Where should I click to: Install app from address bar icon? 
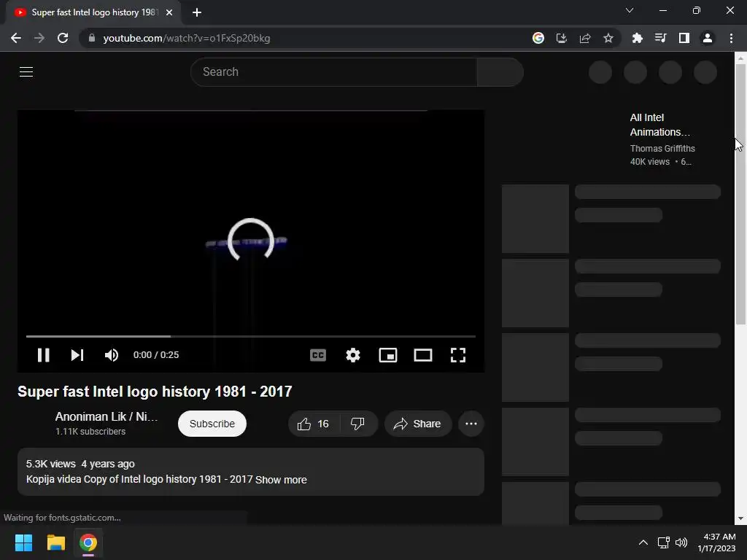click(562, 38)
